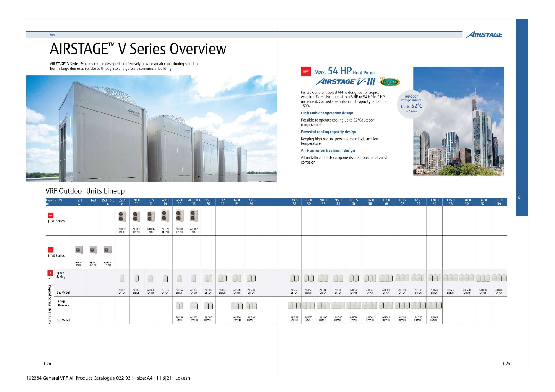Screen dimensions: 555x392
Task: Click the NEW badge atop the V-III Tropical Series label
Action: (x=50, y=273)
